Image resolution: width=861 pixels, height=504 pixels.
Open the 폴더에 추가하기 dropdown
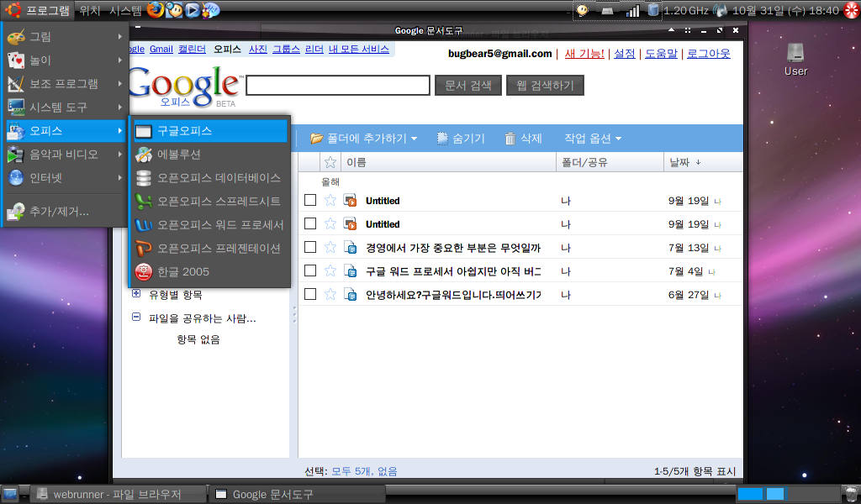[363, 139]
